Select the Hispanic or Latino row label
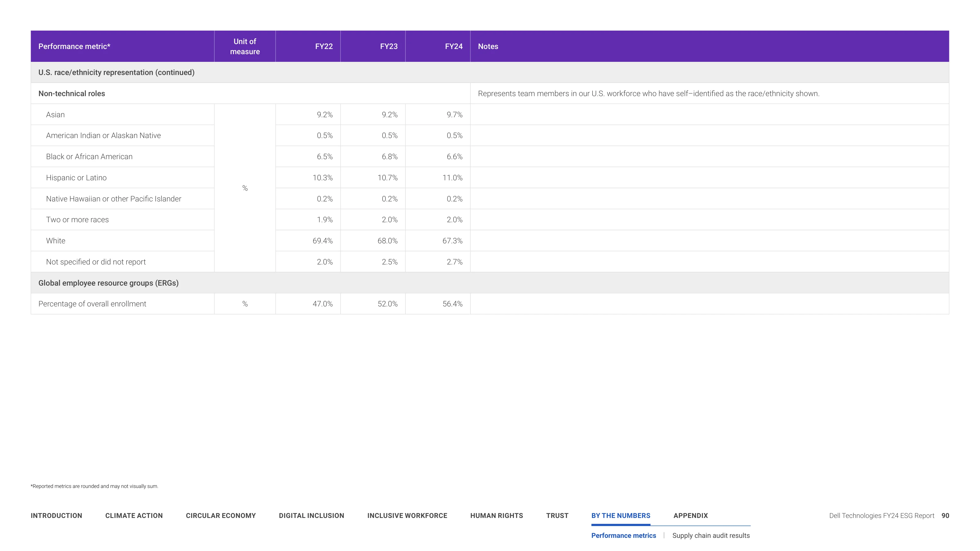 click(x=76, y=178)
